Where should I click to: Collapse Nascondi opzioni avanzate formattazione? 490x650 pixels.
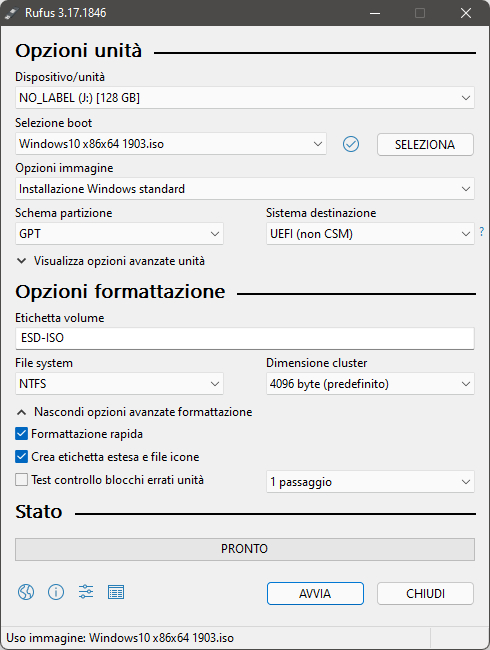pos(134,412)
